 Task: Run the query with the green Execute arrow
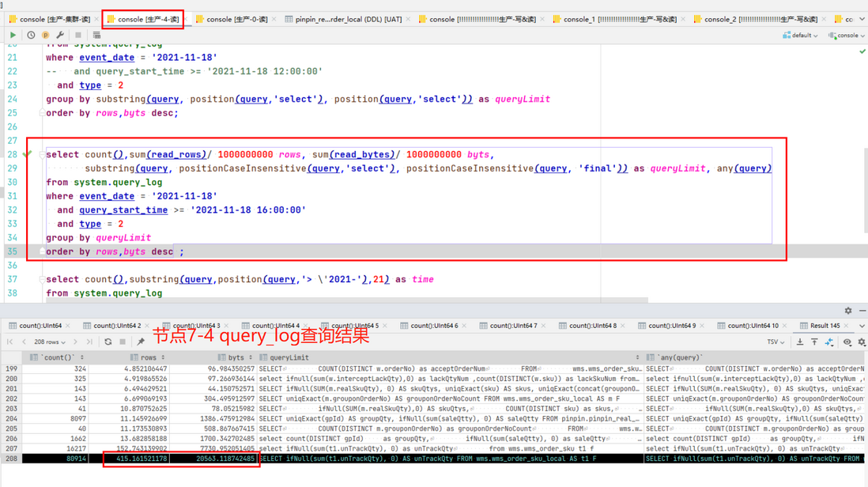pyautogui.click(x=13, y=35)
